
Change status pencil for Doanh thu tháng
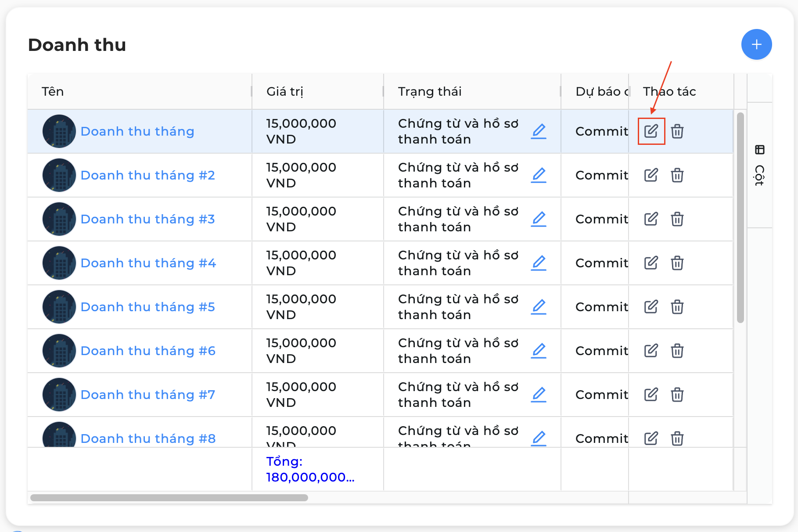coord(539,131)
